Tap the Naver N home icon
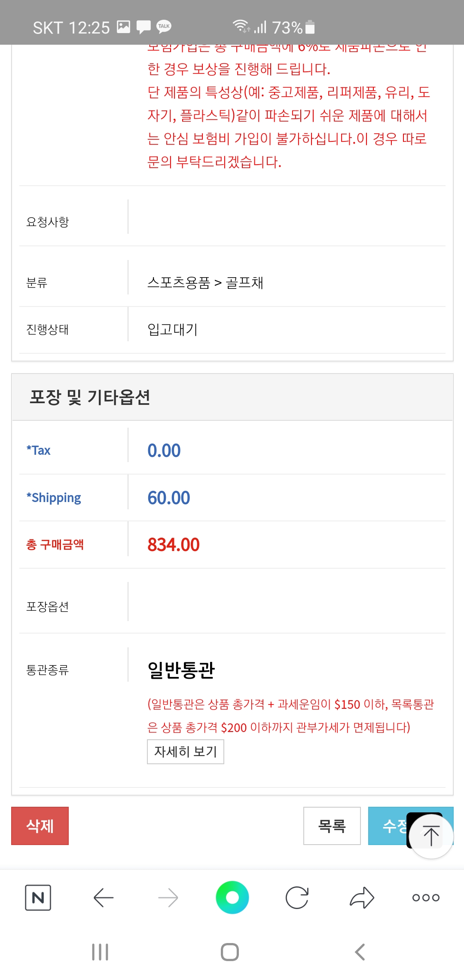The height and width of the screenshot is (980, 464). (x=38, y=897)
